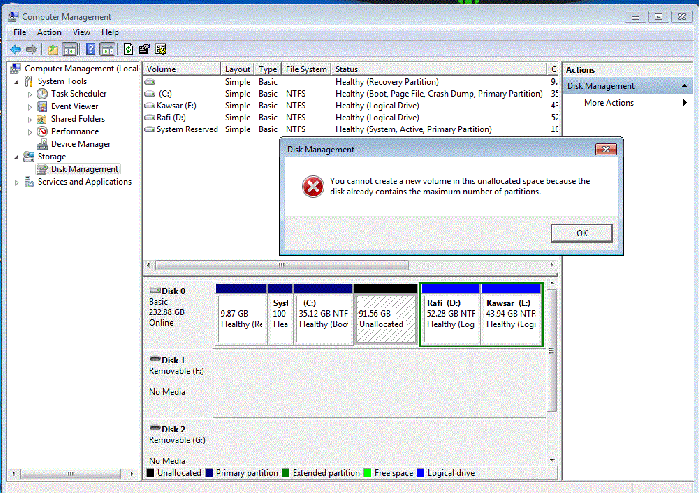Image resolution: width=700 pixels, height=493 pixels.
Task: Click the Task Scheduler clock icon
Action: [x=42, y=94]
